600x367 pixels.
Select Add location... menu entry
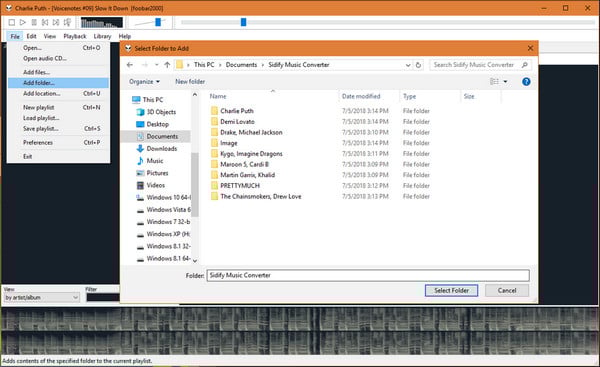58,93
